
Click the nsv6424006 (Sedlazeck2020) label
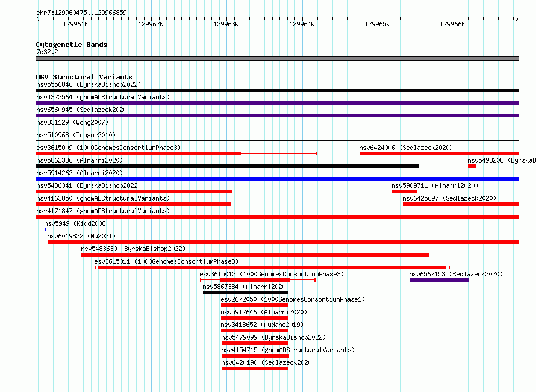point(406,148)
